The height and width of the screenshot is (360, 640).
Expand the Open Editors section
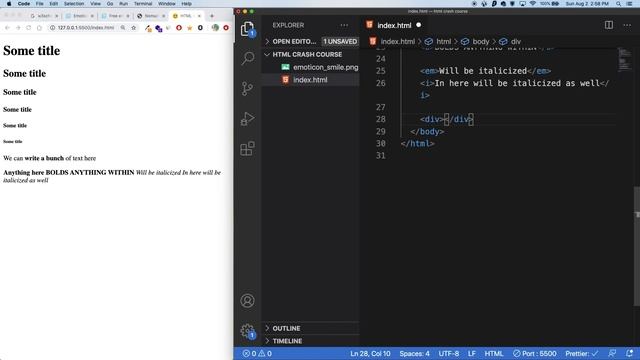point(294,42)
